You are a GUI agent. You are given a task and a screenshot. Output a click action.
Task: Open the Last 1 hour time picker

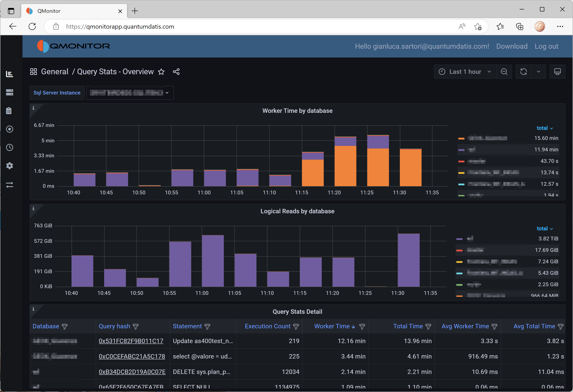click(465, 72)
